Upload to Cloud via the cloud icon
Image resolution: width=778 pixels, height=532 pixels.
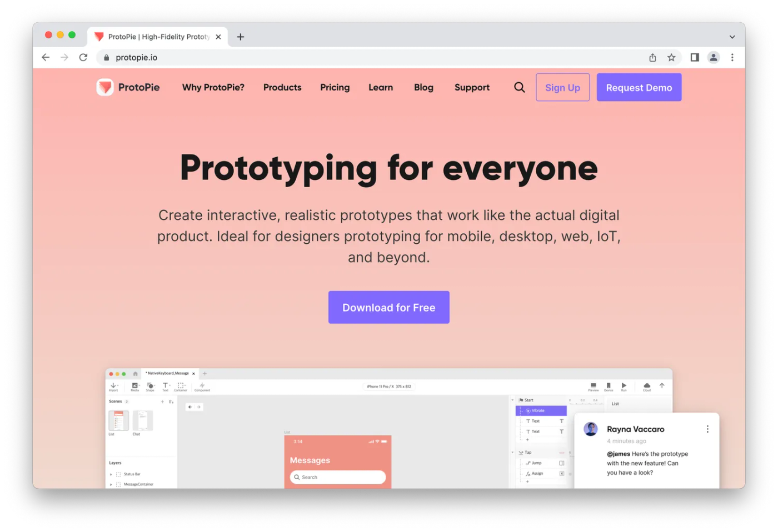(647, 386)
